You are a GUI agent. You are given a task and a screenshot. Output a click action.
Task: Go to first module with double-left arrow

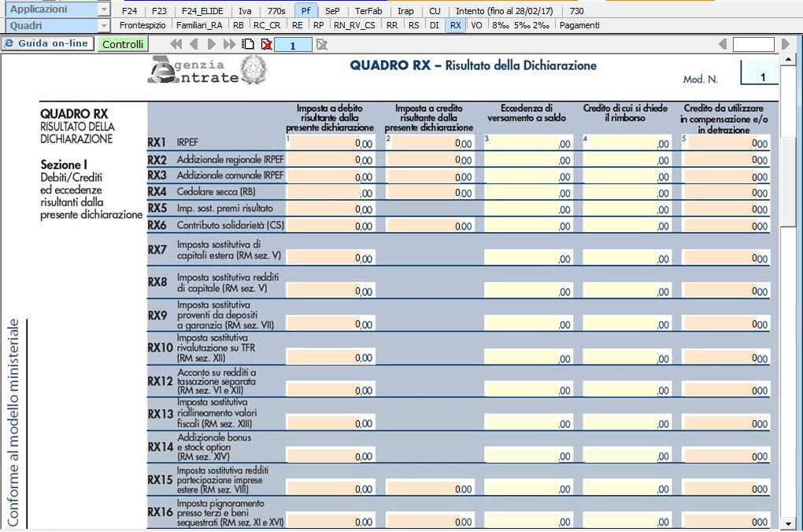(x=176, y=45)
